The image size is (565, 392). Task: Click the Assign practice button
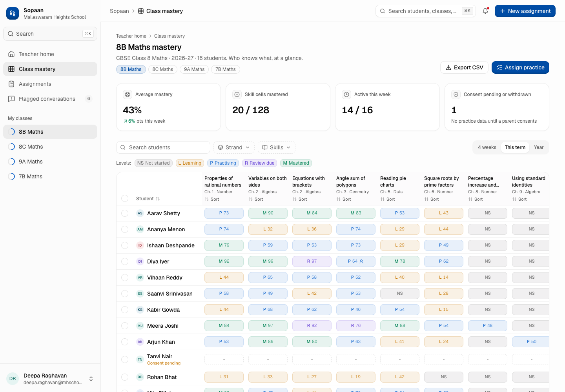tap(520, 67)
